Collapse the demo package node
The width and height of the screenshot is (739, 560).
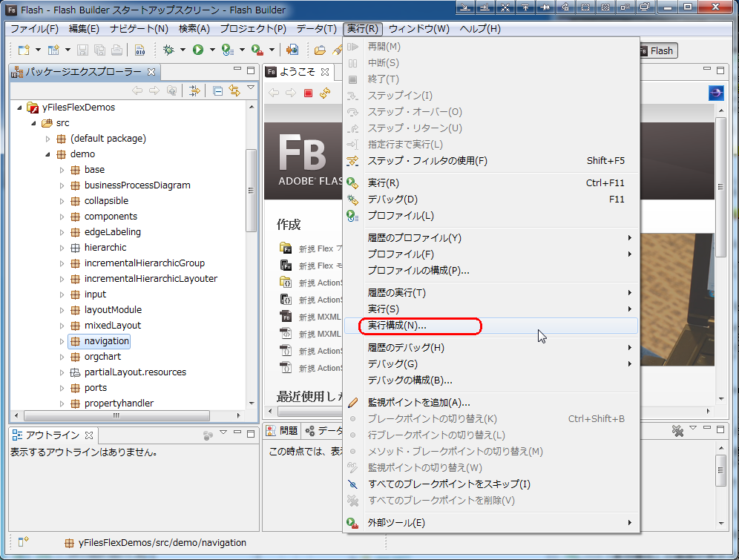(x=47, y=154)
